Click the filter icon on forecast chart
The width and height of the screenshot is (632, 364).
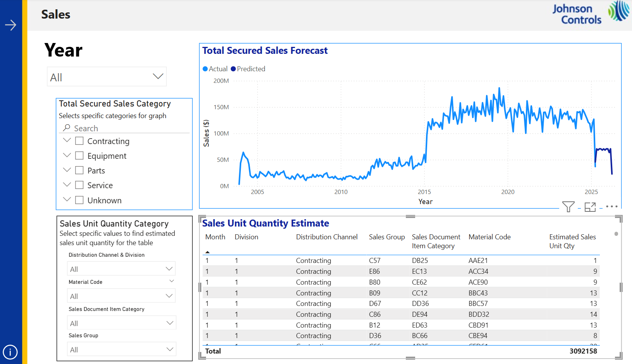[x=568, y=207]
